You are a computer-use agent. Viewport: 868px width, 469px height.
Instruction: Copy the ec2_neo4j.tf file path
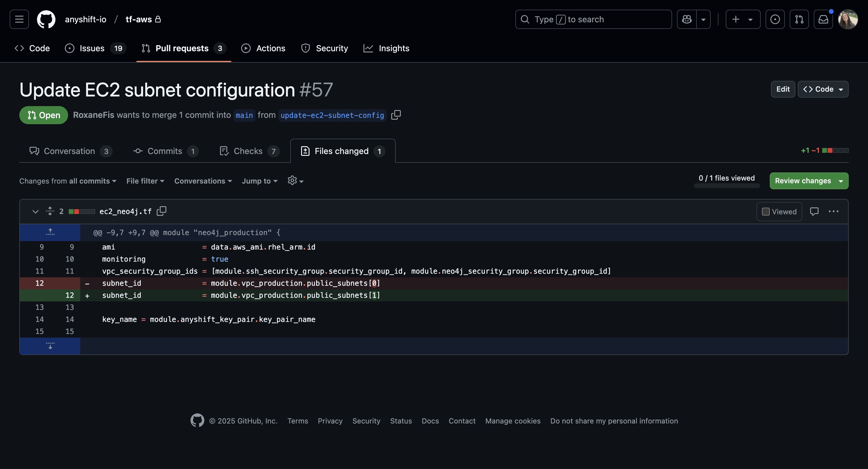pos(162,211)
